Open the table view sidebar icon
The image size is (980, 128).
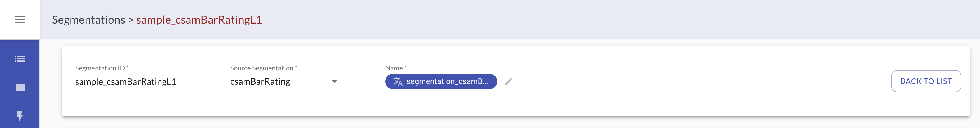pos(20,88)
